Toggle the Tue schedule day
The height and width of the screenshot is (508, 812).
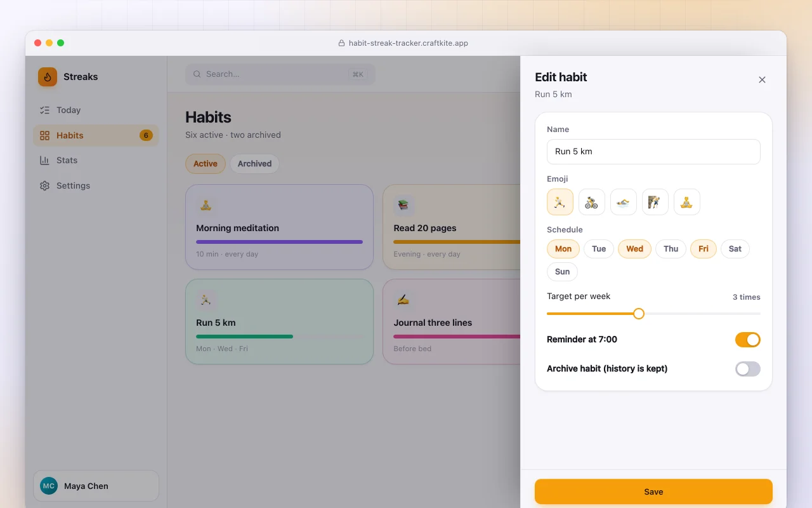click(x=599, y=249)
